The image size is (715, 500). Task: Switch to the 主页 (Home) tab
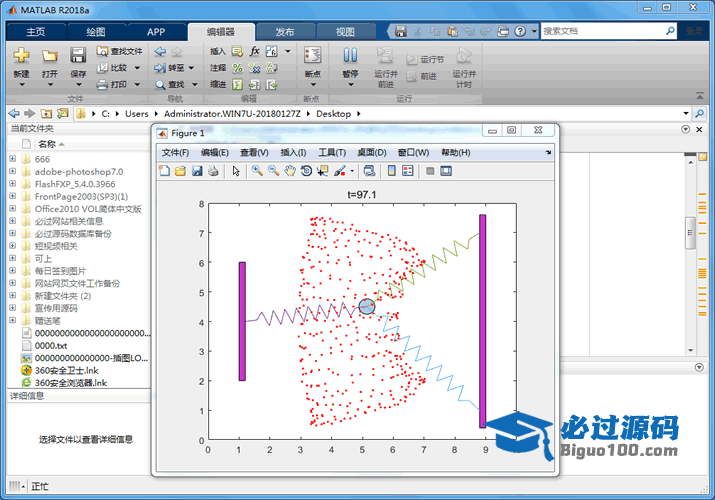click(36, 31)
